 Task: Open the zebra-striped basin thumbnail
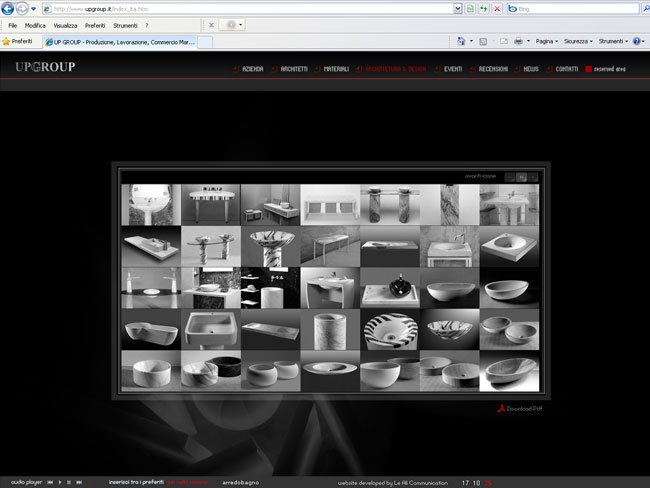point(390,329)
